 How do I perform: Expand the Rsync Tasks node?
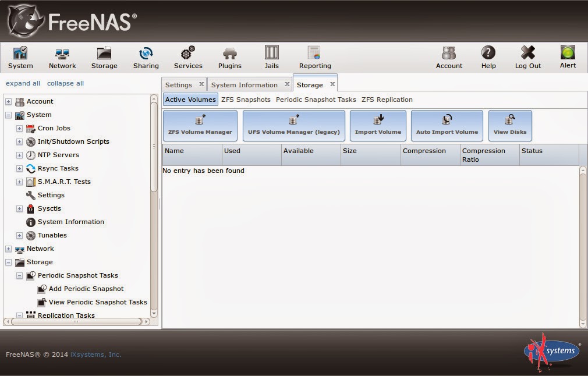[x=19, y=169]
